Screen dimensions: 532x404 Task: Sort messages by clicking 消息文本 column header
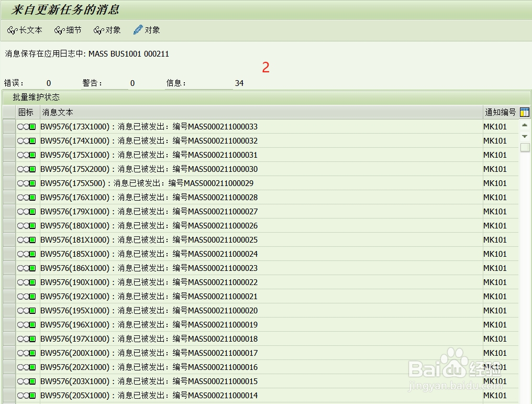pos(58,112)
